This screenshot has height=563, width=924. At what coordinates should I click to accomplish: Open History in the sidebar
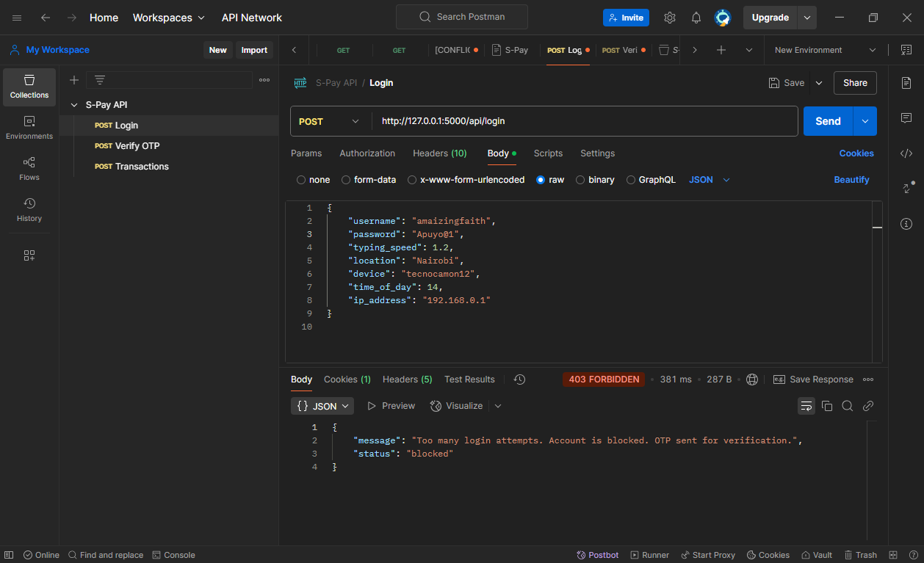coord(29,211)
